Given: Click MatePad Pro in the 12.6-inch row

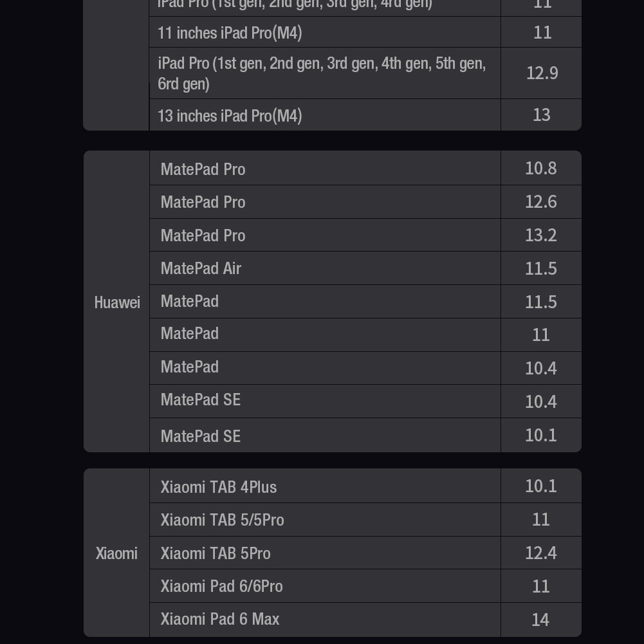Looking at the screenshot, I should click(x=203, y=202).
